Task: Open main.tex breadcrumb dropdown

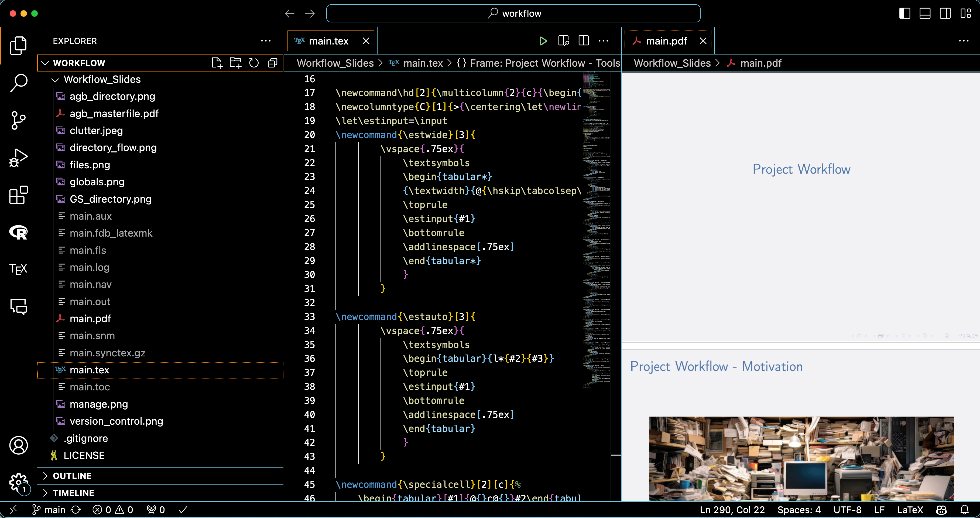Action: [x=416, y=63]
